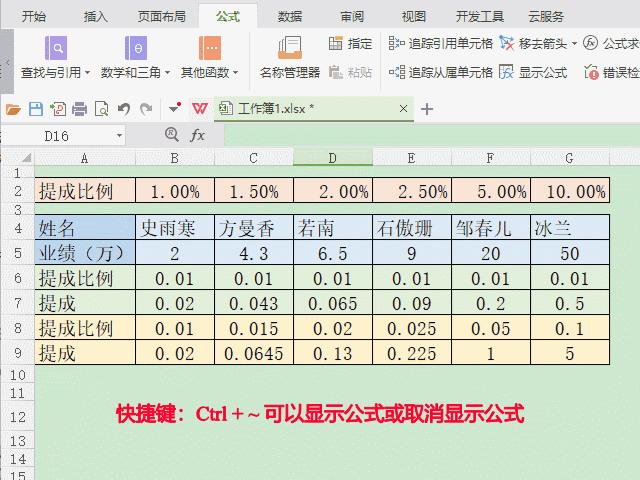Click 追踪从属单元格 trace dependents
Viewport: 640px width, 480px height.
point(440,72)
